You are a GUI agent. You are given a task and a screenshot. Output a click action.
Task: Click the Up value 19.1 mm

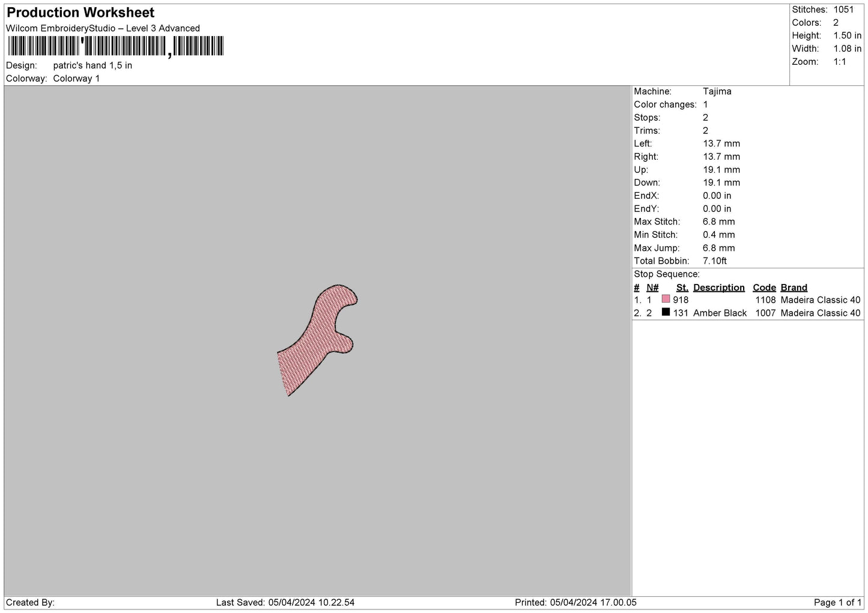pos(721,170)
